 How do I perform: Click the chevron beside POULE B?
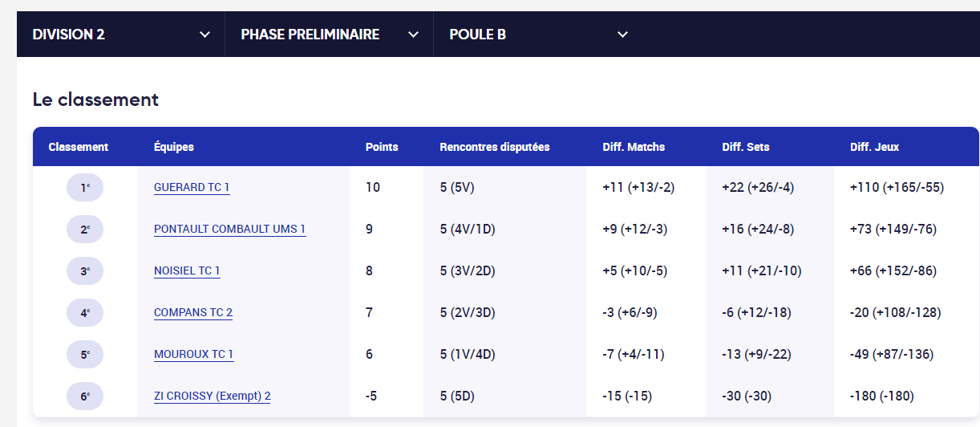tap(622, 35)
